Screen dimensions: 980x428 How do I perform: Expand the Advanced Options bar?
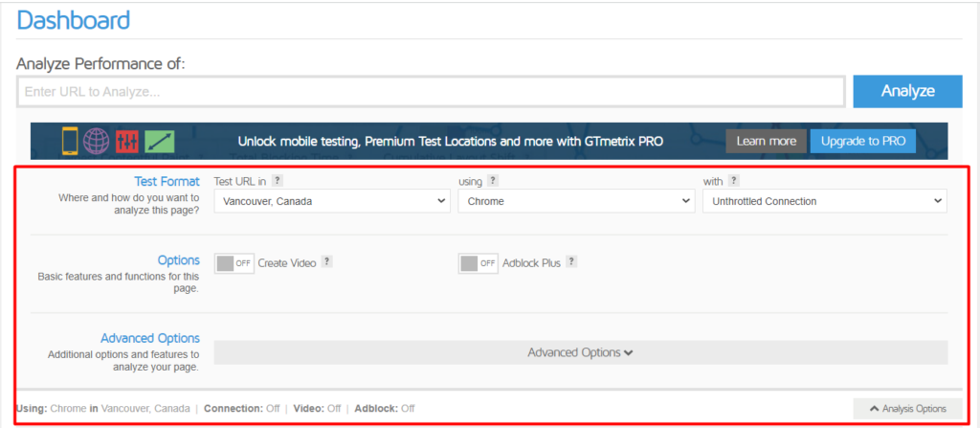coord(581,352)
